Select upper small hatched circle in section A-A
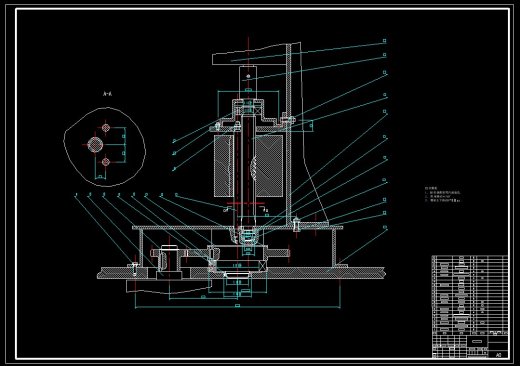The image size is (520, 366). 106,128
